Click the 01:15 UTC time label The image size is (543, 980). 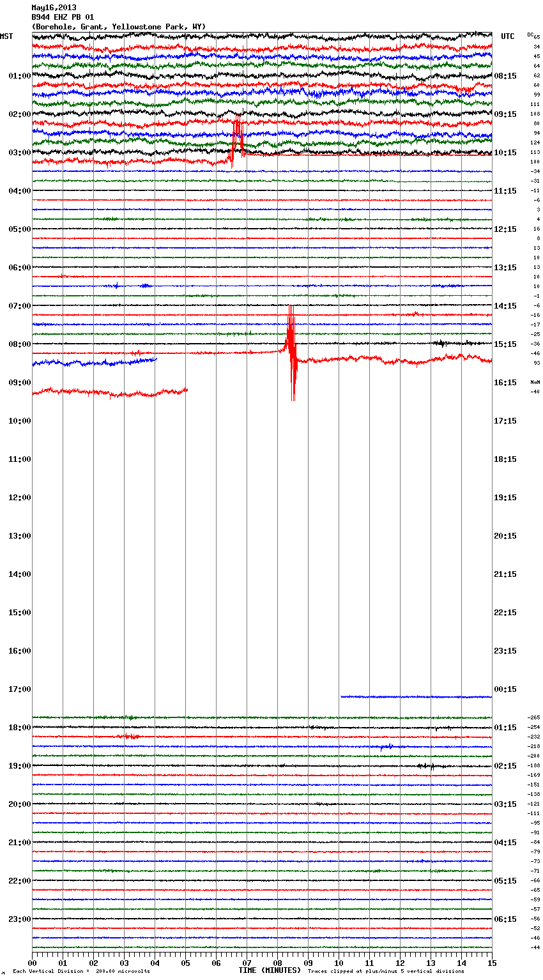click(x=505, y=728)
